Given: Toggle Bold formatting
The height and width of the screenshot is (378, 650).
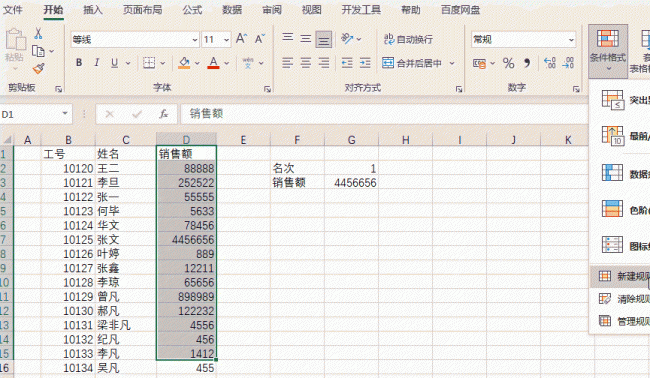Looking at the screenshot, I should 79,63.
